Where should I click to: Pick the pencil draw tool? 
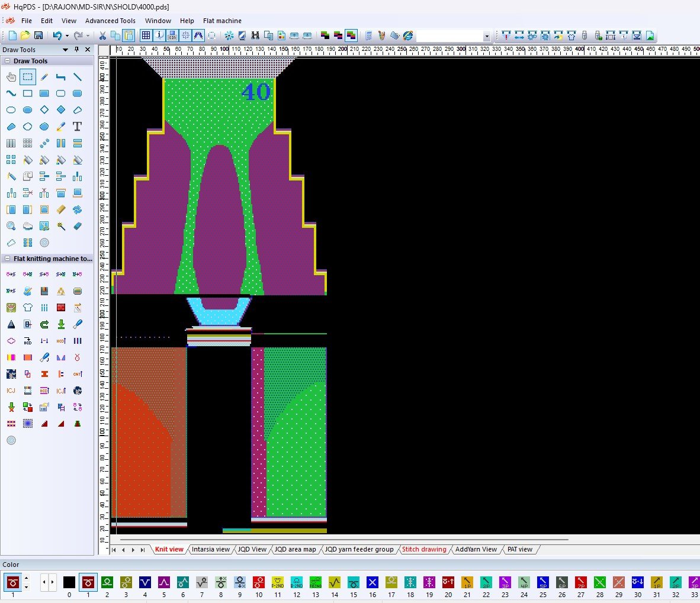(x=44, y=77)
